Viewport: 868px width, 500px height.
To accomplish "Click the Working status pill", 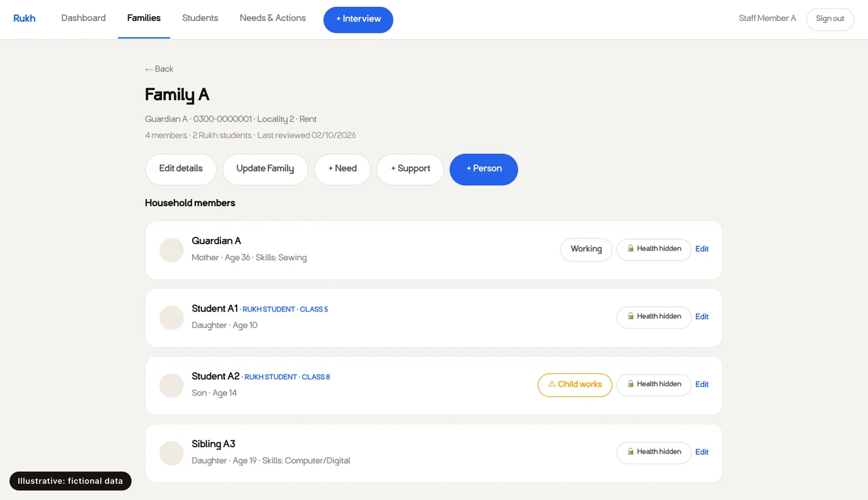I will [x=586, y=249].
